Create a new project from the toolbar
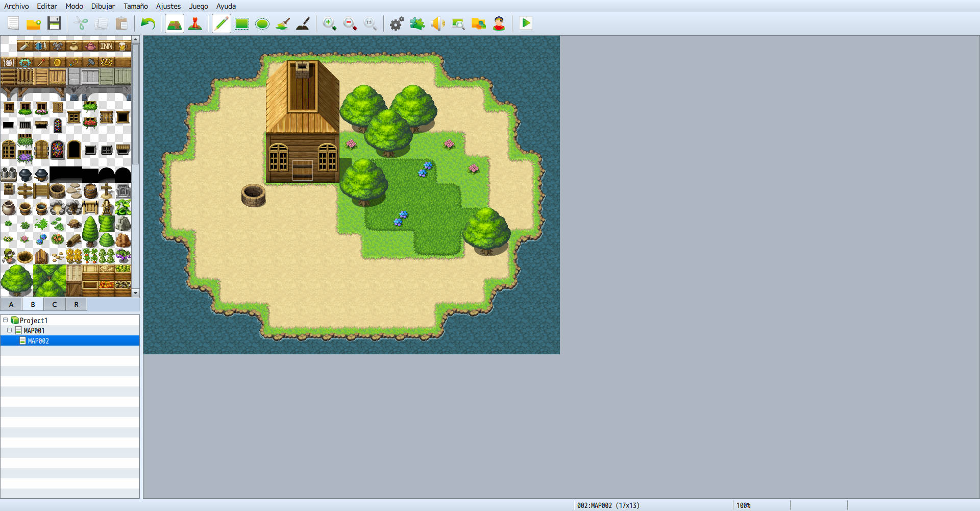 (x=13, y=23)
